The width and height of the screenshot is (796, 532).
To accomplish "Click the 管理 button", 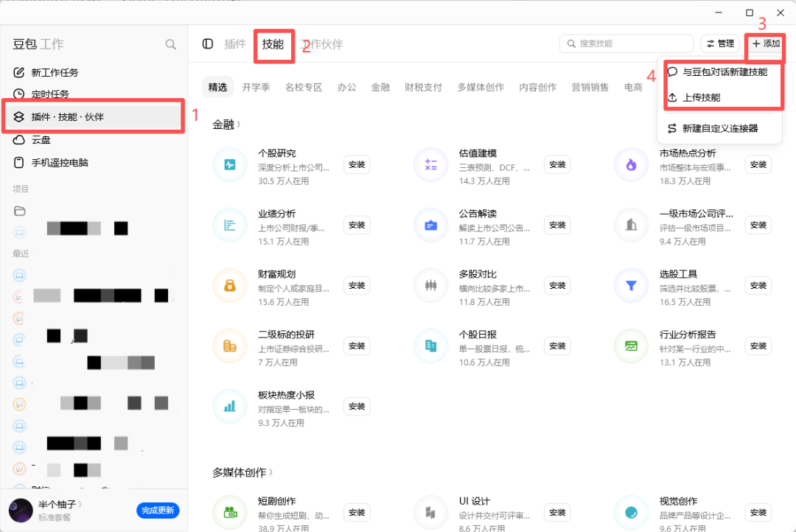I will click(x=720, y=43).
